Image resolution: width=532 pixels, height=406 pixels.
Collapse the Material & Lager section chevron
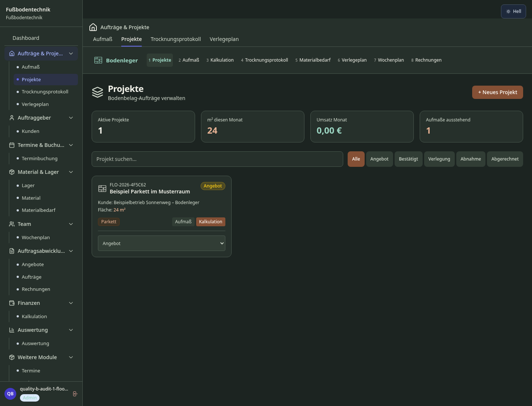[71, 172]
